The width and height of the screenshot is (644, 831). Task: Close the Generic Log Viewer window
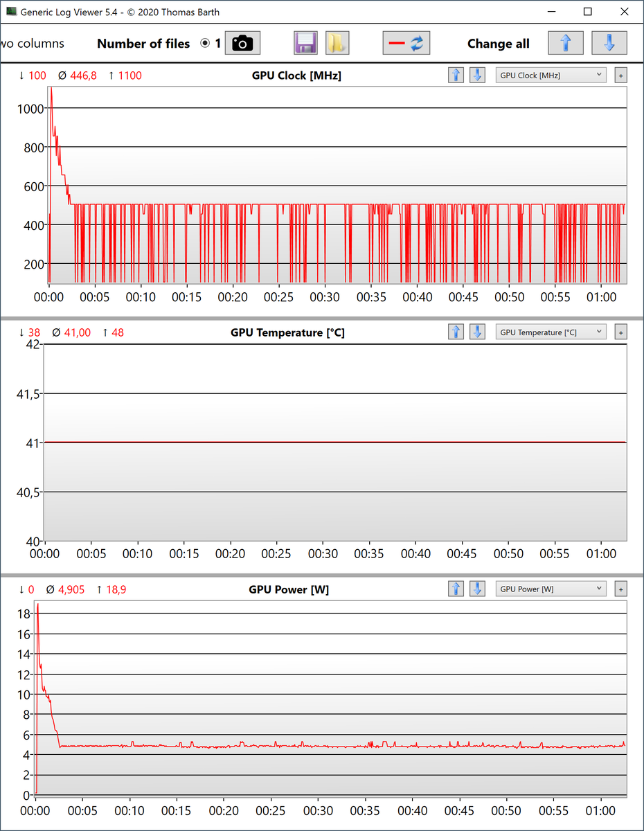tap(623, 12)
